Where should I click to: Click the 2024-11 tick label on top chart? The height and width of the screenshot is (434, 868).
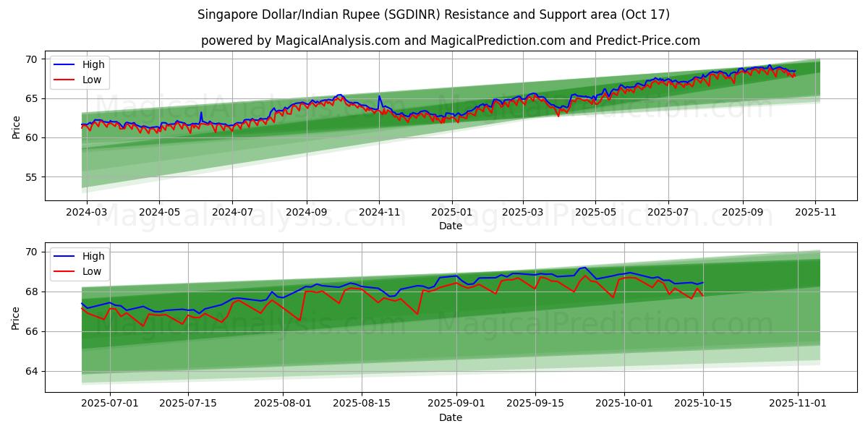(x=379, y=213)
